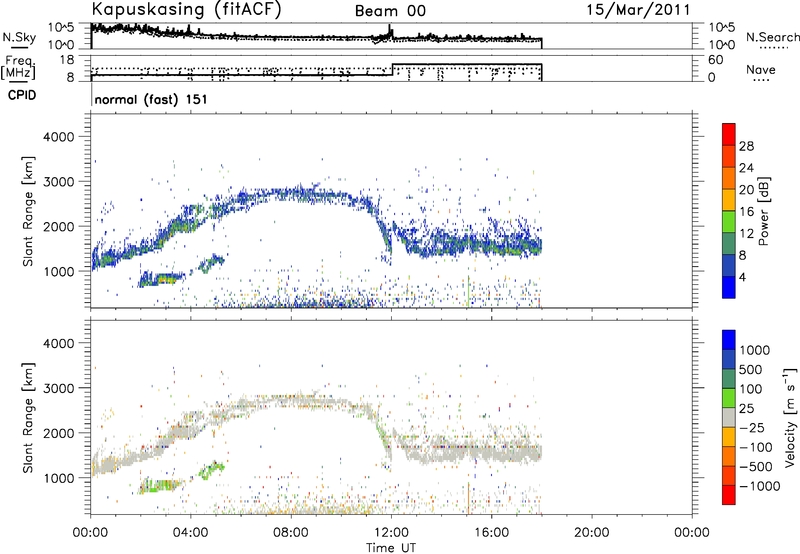Image resolution: width=800 pixels, height=554 pixels.
Task: Select the "normal (fast) 151" mode text
Action: [x=151, y=99]
